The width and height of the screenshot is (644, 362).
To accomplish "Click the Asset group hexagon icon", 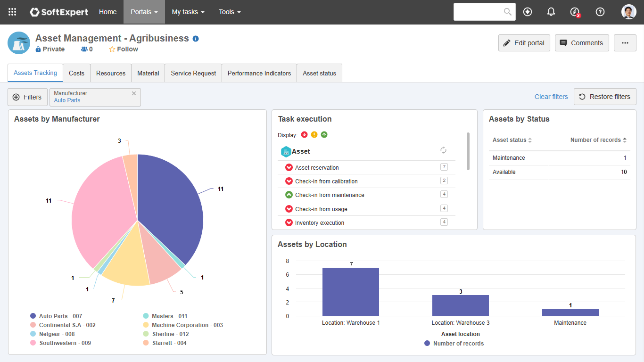I will 286,151.
